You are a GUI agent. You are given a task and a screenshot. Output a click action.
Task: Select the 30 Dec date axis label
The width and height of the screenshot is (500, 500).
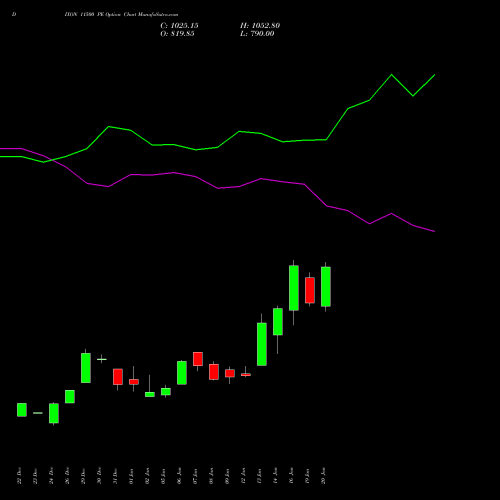point(99,476)
